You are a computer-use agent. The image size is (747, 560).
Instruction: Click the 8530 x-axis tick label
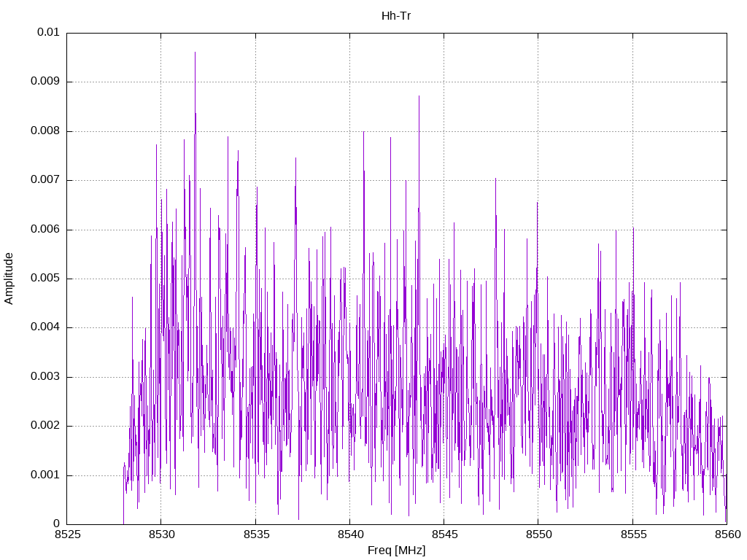(x=161, y=534)
